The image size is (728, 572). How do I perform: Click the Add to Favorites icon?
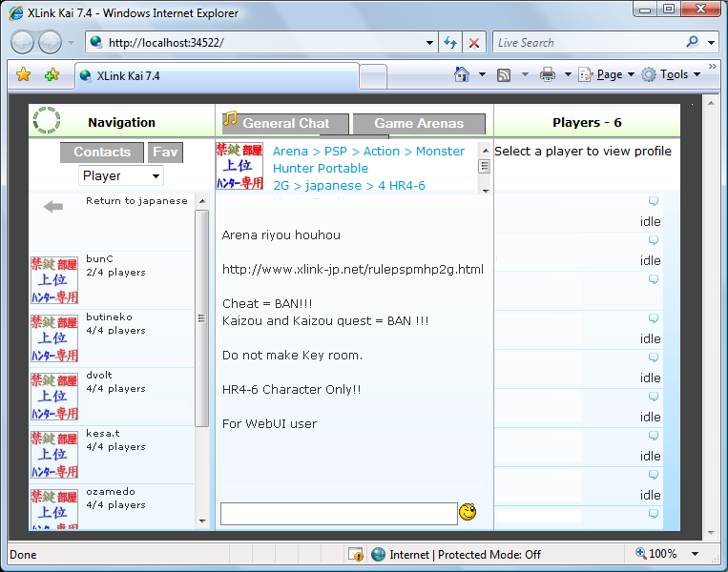point(52,74)
